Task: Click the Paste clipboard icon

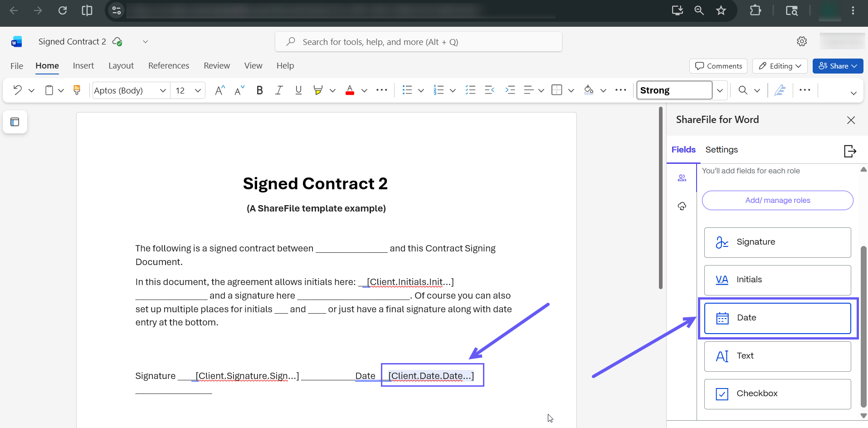Action: tap(49, 90)
